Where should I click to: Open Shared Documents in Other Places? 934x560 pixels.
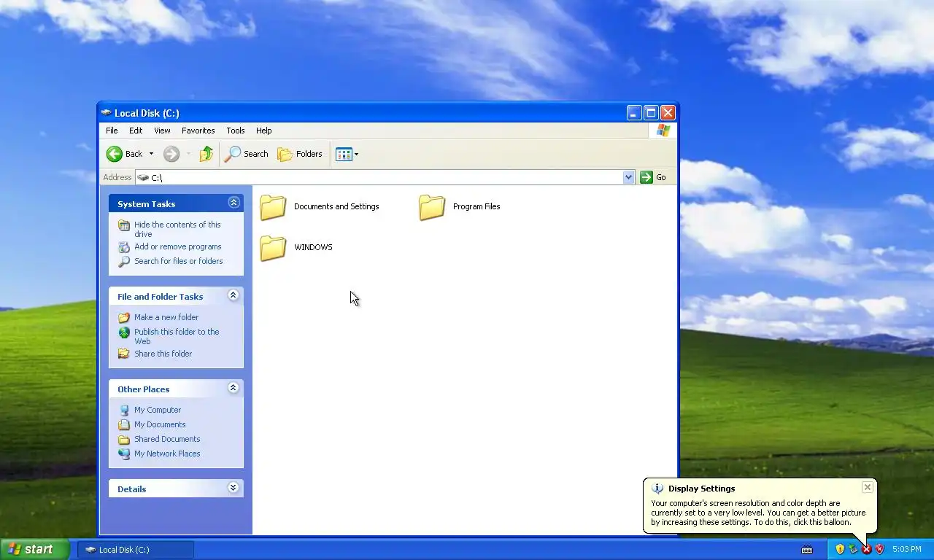(x=167, y=439)
